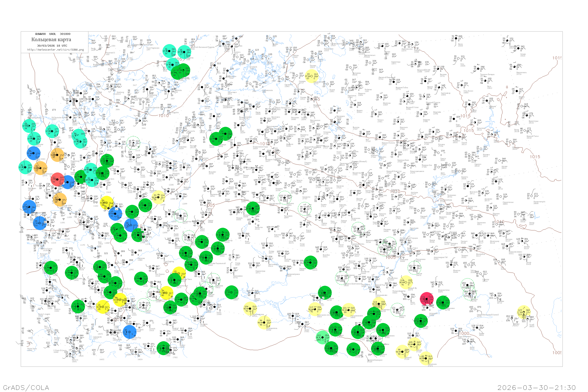Click the orange station circle at Grosser Arber

(60, 199)
